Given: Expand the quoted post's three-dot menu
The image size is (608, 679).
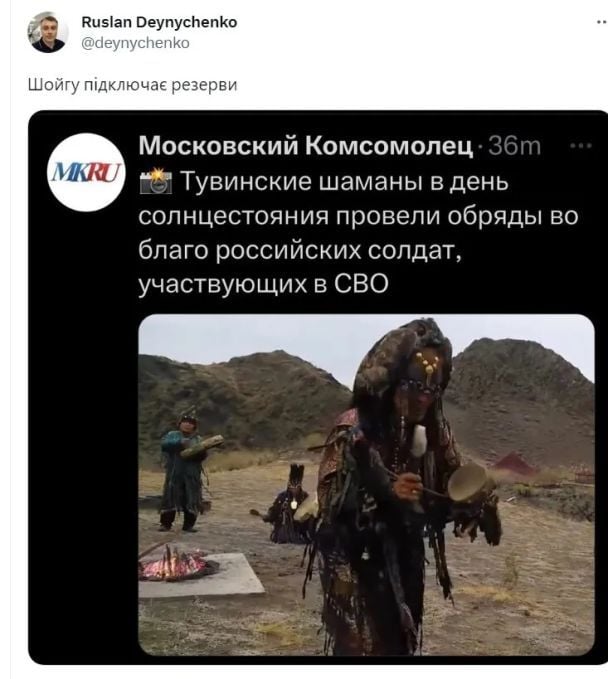Looking at the screenshot, I should tap(581, 146).
